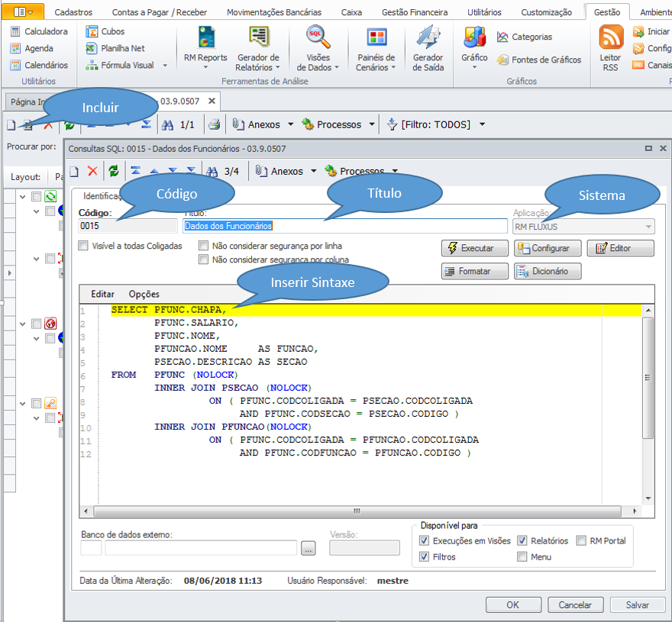Open the Dicionário button
This screenshot has width=672, height=622.
tap(548, 271)
